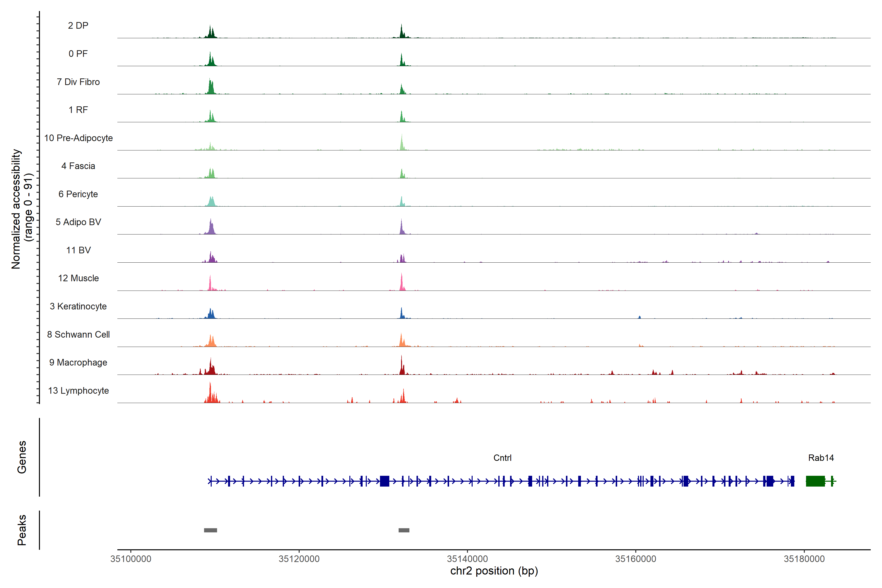Click the first gray peak bar
The height and width of the screenshot is (588, 882).
[x=210, y=530]
